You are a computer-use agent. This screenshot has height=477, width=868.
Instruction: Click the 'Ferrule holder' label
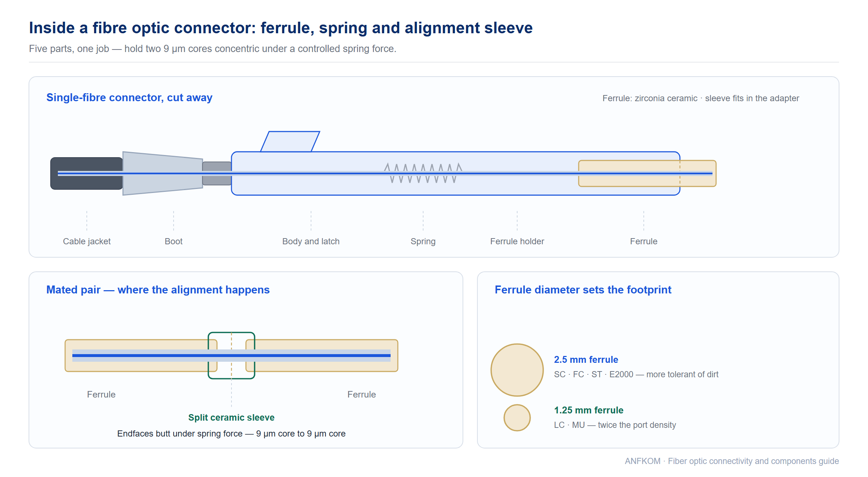(517, 241)
